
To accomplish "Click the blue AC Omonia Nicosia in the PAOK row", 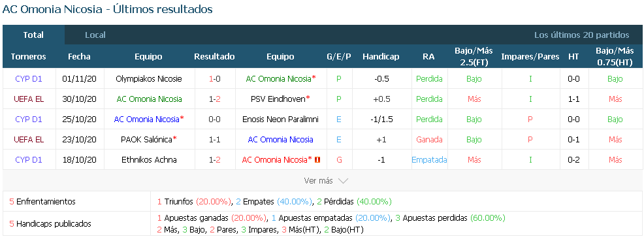I will pos(280,139).
